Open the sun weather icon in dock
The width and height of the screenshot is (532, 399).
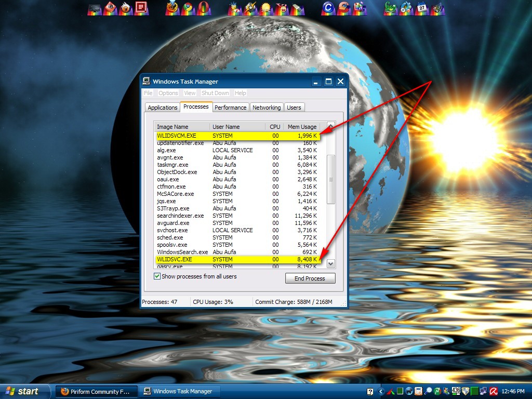click(x=266, y=8)
